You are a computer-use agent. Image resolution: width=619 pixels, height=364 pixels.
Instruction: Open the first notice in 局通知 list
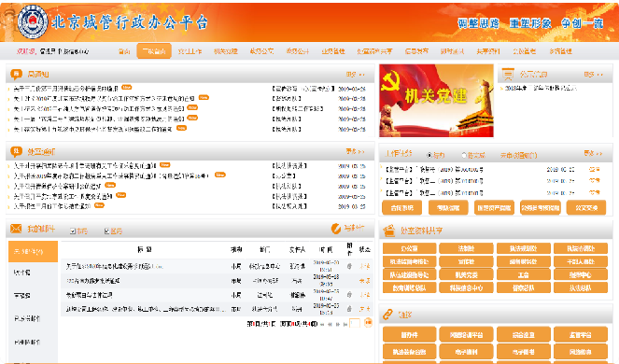pyautogui.click(x=66, y=89)
